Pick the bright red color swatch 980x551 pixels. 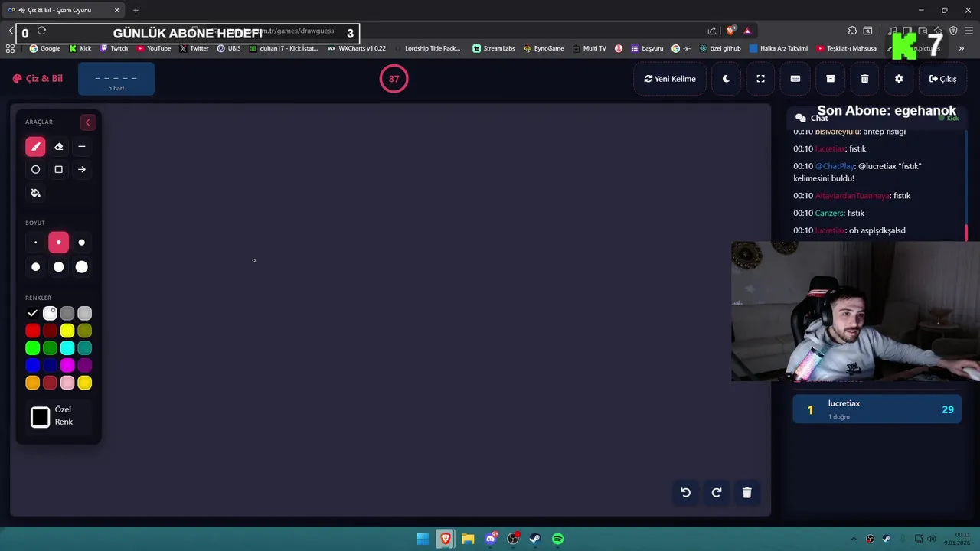(32, 331)
